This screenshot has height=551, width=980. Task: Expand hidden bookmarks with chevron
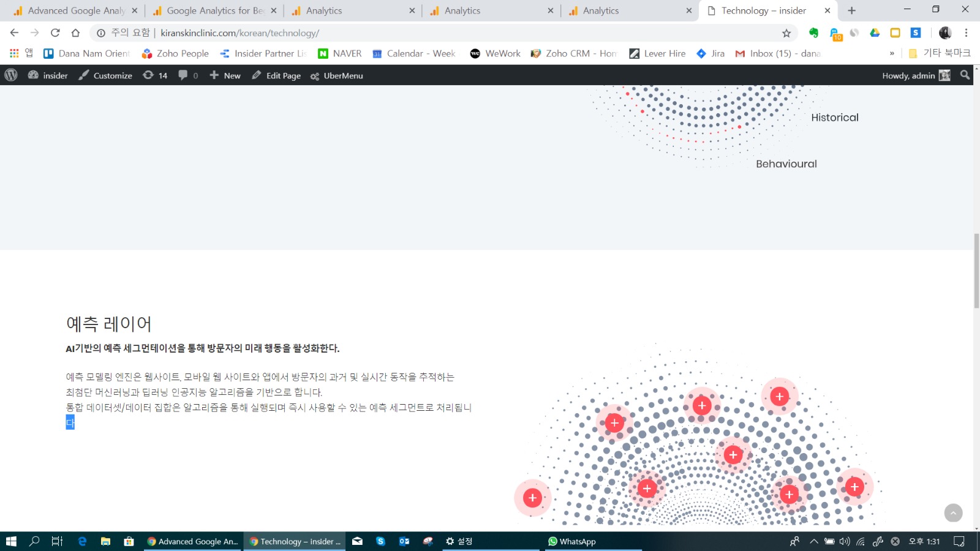[x=892, y=53]
